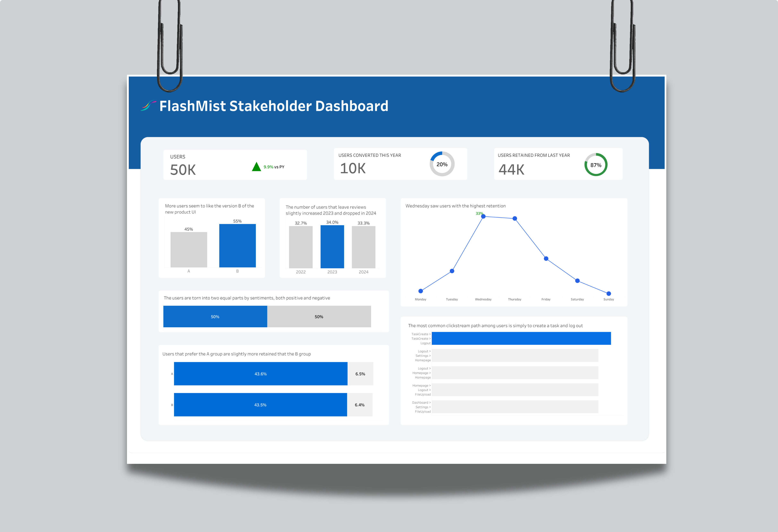Click the Thursday axis label
The height and width of the screenshot is (532, 778).
point(515,300)
